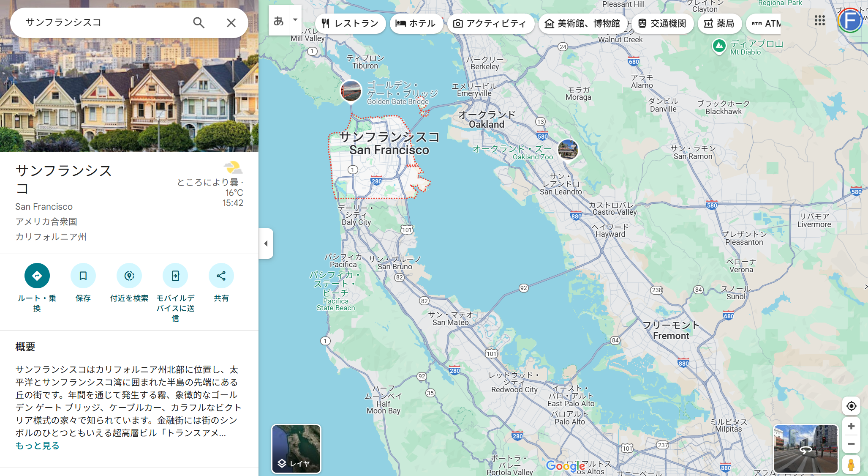Open the もっと見る link
Viewport: 868px width, 476px height.
coord(38,446)
